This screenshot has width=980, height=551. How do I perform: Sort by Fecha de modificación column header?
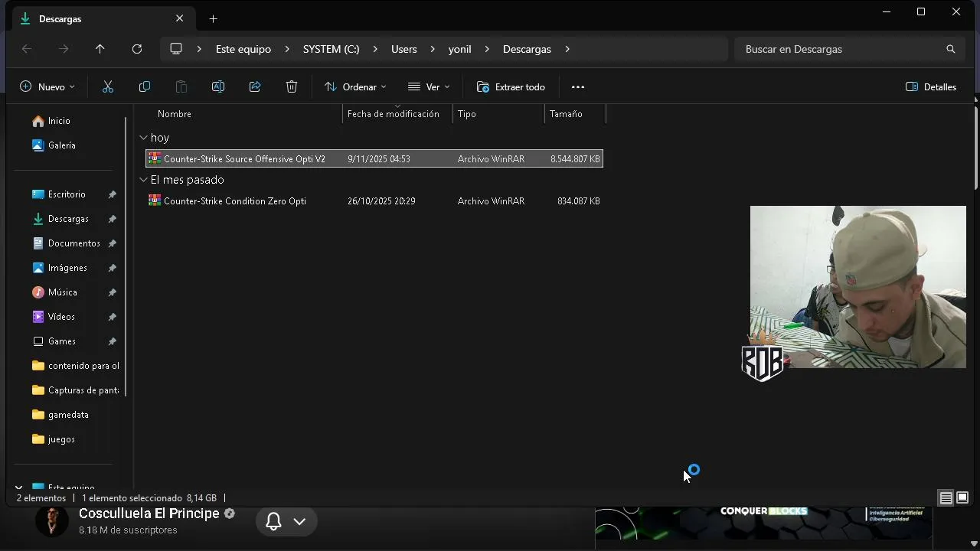coord(394,114)
